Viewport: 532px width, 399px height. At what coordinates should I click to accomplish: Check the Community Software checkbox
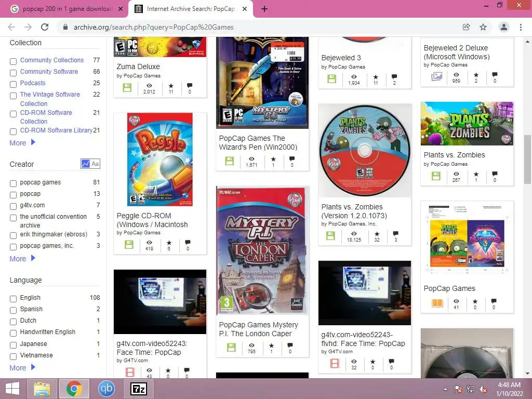[x=13, y=73]
